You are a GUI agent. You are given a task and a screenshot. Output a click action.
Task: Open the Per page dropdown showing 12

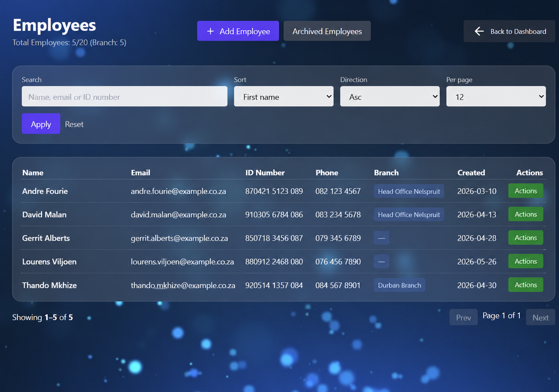click(x=496, y=96)
